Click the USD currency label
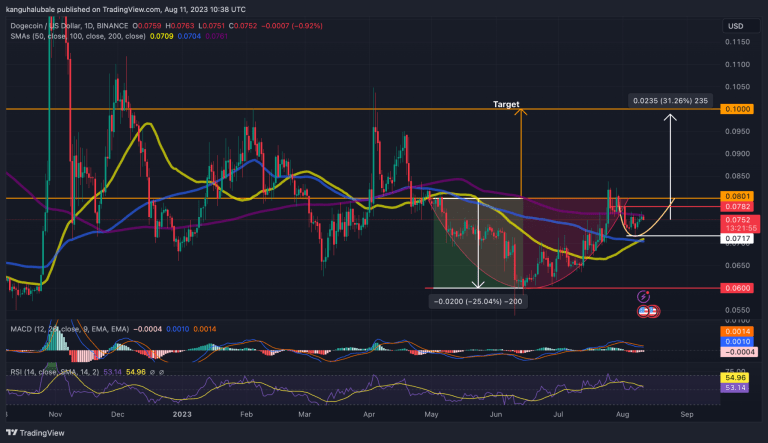Viewport: 768px width, 443px height. click(x=736, y=26)
